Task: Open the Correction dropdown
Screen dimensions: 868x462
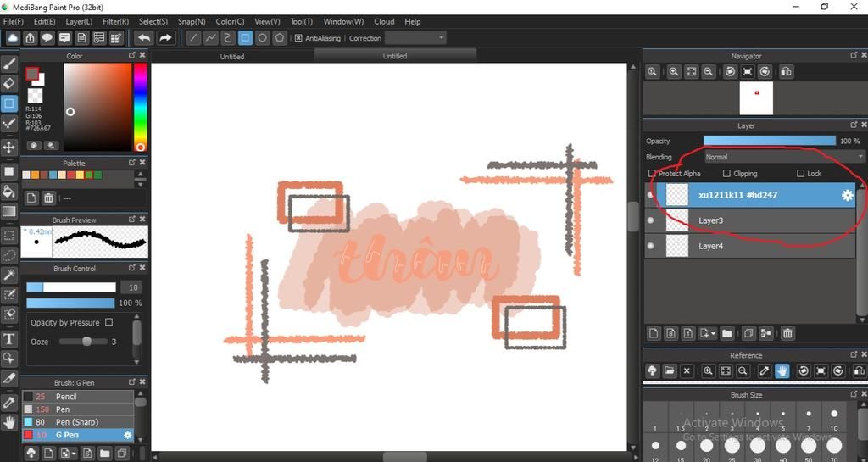Action: pos(415,37)
